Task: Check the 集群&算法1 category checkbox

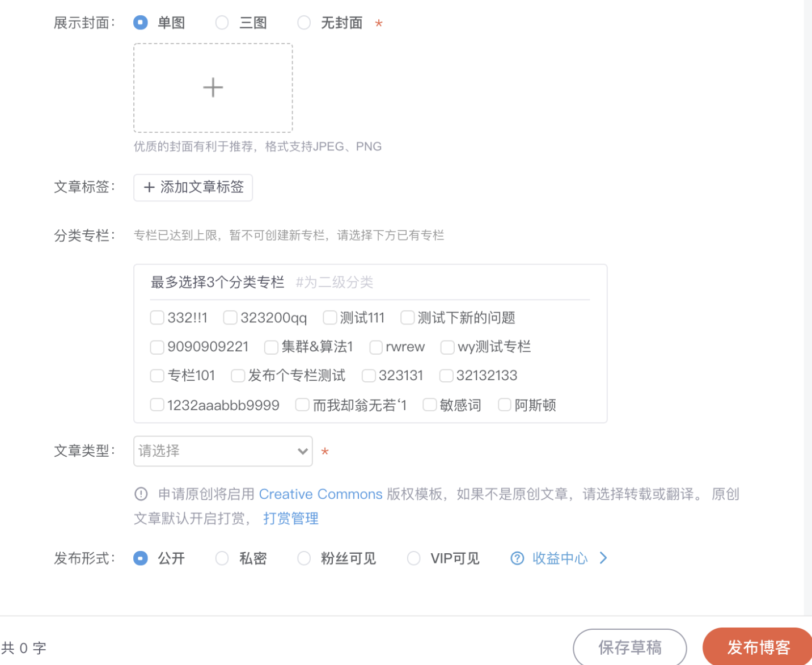Action: click(271, 347)
